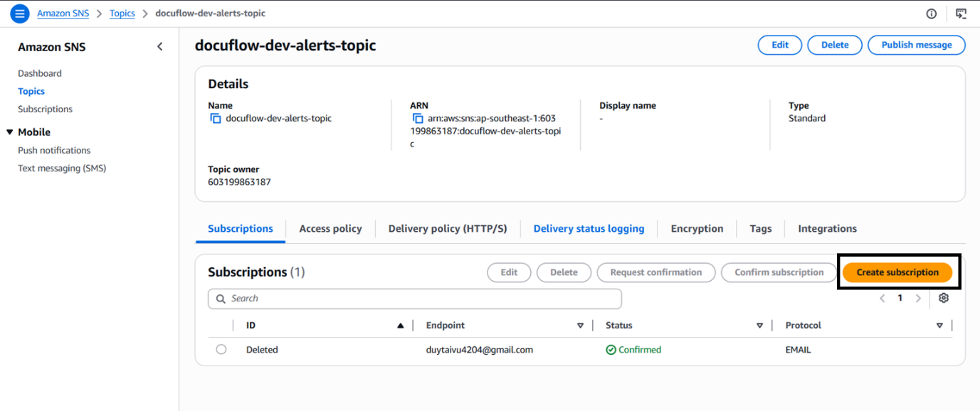The image size is (980, 411).
Task: Open Amazon SNS breadcrumb link
Action: point(63,14)
